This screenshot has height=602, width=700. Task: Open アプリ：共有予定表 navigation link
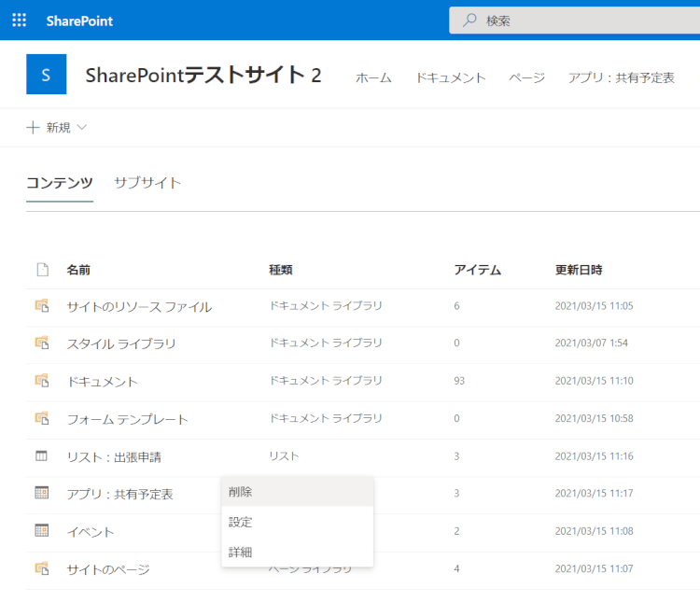pos(621,77)
